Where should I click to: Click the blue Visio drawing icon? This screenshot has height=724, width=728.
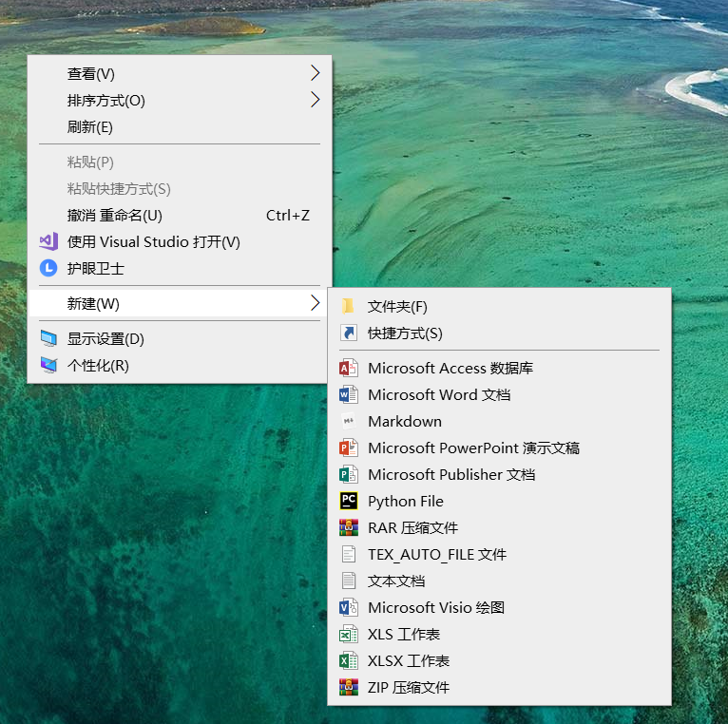click(x=348, y=607)
